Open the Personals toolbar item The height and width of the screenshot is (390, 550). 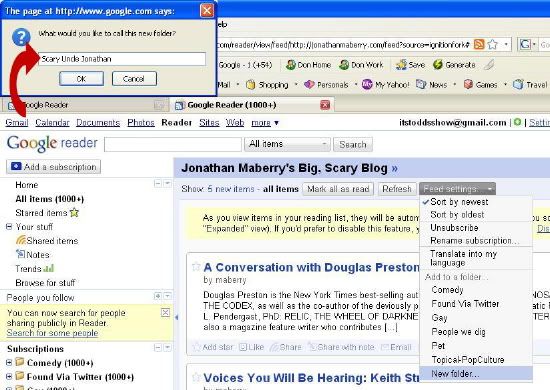(326, 85)
